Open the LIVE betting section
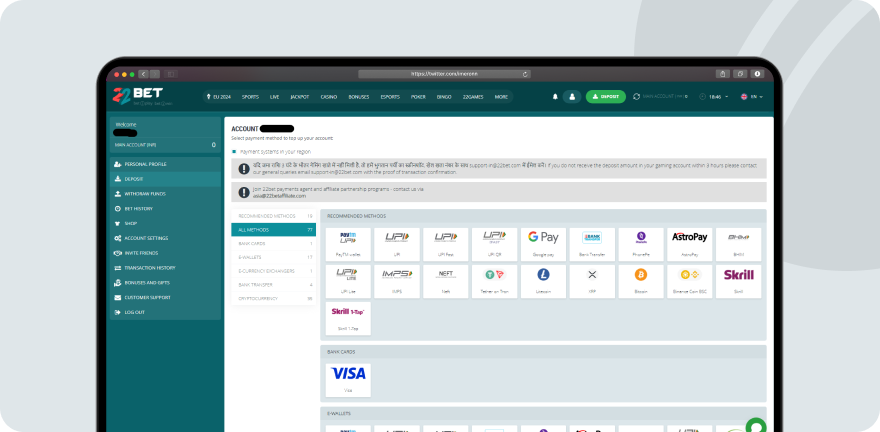The width and height of the screenshot is (880, 432). [274, 96]
